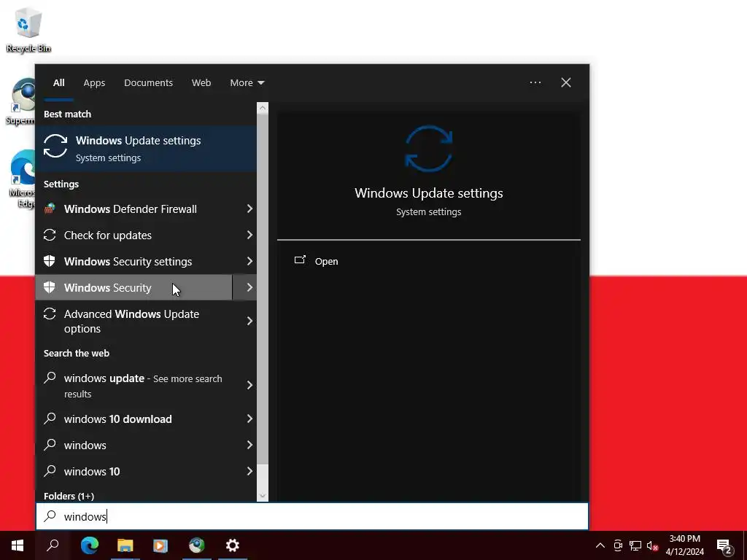The image size is (747, 560).
Task: Switch to the Documents tab
Action: [x=148, y=83]
